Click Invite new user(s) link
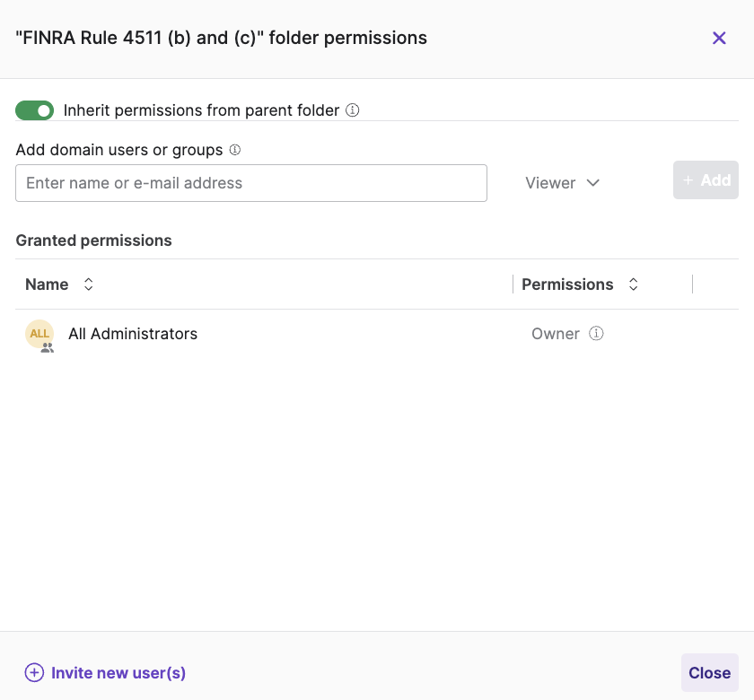The height and width of the screenshot is (700, 754). [x=118, y=673]
